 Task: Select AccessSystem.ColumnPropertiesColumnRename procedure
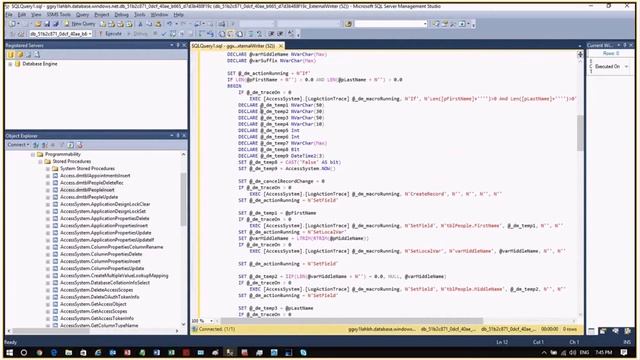click(x=111, y=247)
